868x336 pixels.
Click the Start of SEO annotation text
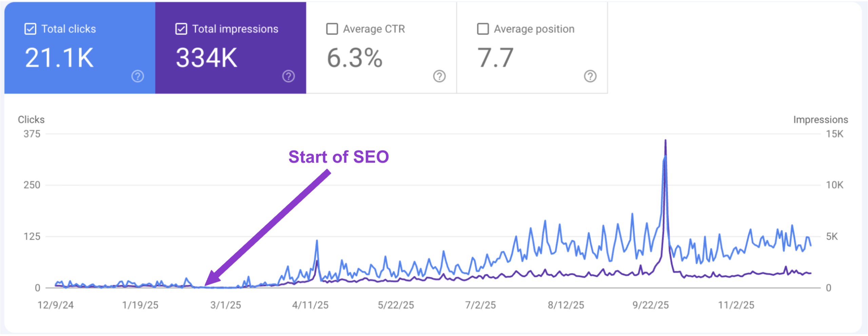tap(338, 157)
